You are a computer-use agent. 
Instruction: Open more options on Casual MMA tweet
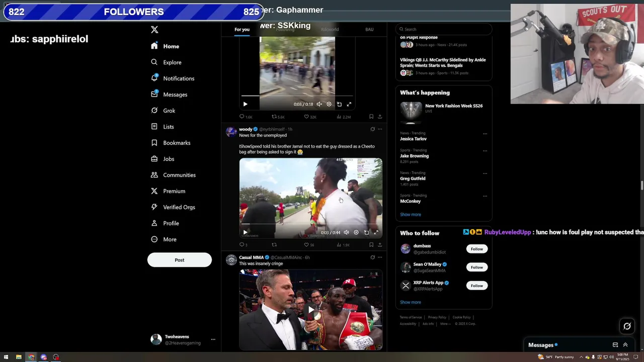click(x=380, y=257)
